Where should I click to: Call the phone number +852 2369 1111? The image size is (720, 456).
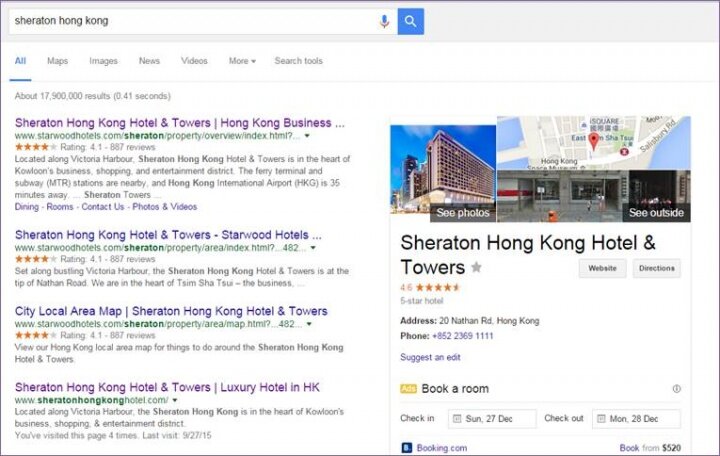(462, 336)
